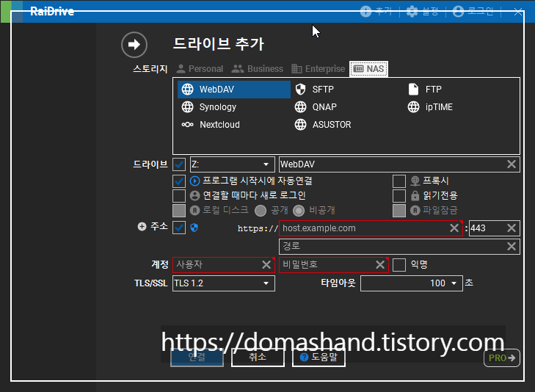Toggle the 드라이브 drive letter checkbox
Image resolution: width=535 pixels, height=392 pixels.
[x=179, y=164]
